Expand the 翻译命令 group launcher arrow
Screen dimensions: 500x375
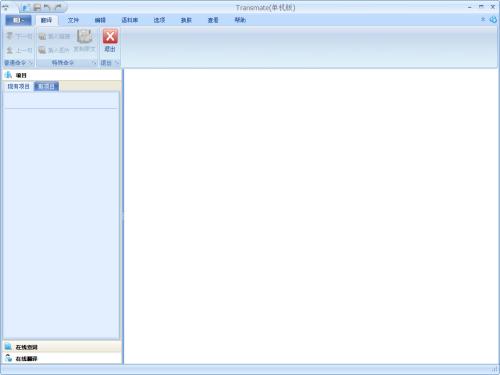(x=30, y=63)
